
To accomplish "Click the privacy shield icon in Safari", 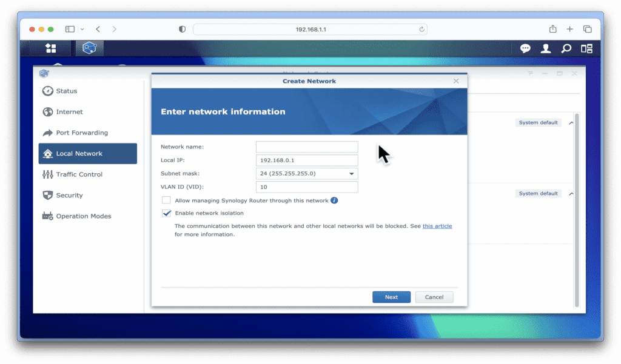I will [x=182, y=29].
